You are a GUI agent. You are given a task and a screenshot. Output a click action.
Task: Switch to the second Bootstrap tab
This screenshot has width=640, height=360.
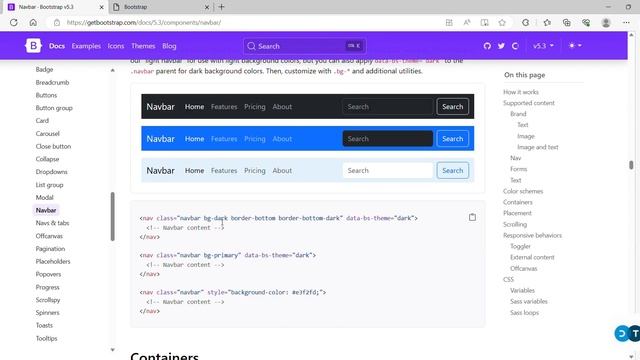pyautogui.click(x=161, y=7)
